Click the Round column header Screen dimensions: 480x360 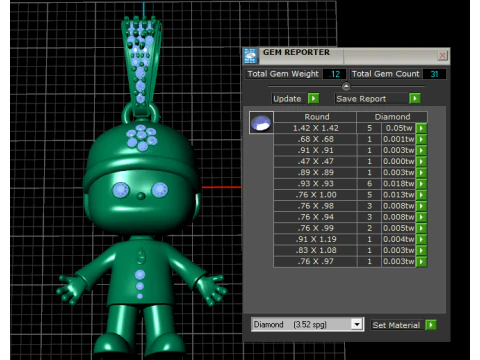tap(315, 117)
